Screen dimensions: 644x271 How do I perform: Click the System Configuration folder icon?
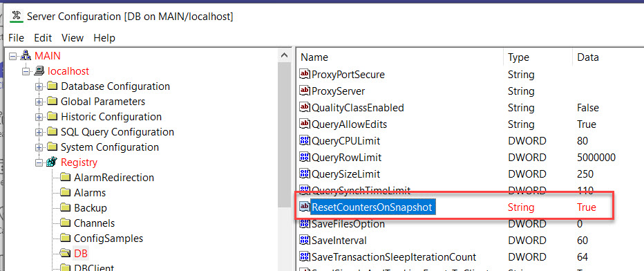point(52,147)
